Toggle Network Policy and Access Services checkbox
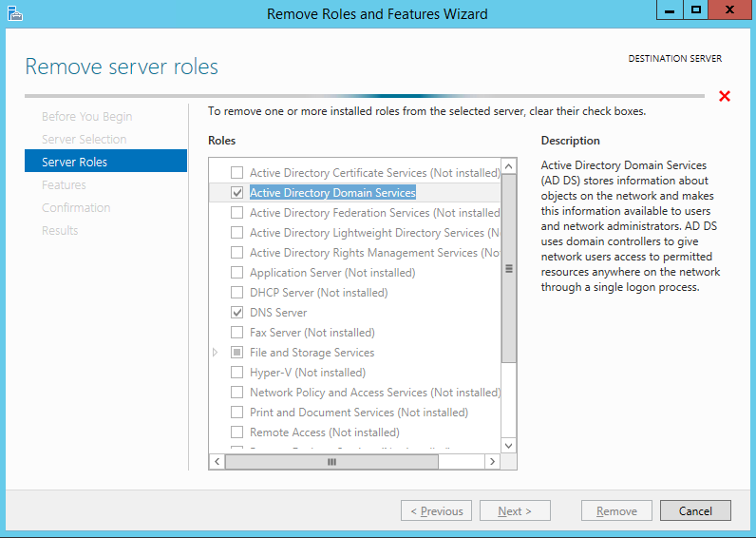Viewport: 756px width, 538px height. [x=236, y=393]
